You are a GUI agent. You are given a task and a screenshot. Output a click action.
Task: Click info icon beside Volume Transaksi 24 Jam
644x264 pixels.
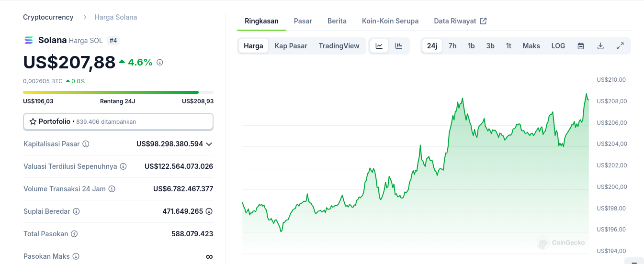click(x=112, y=189)
